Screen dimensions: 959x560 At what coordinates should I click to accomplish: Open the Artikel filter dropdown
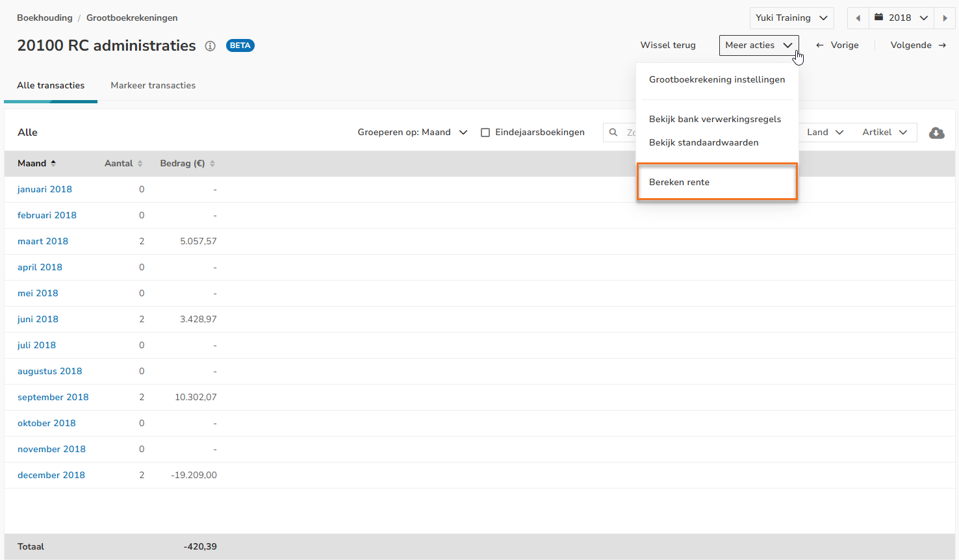click(884, 133)
